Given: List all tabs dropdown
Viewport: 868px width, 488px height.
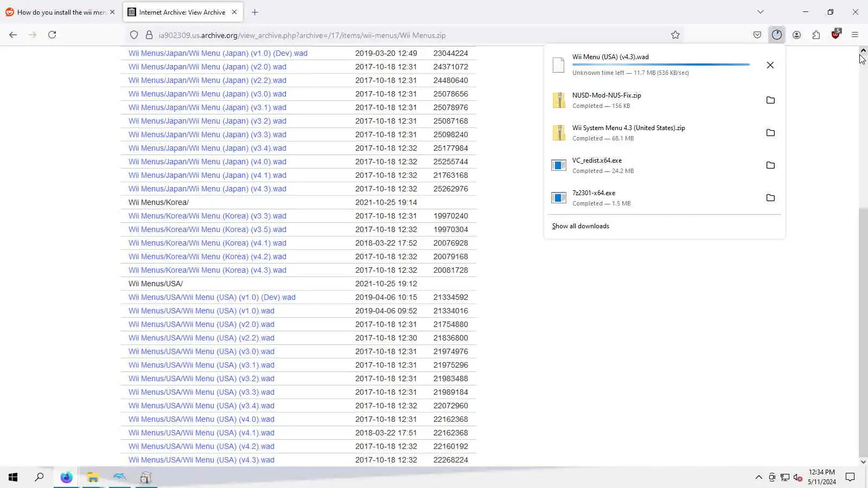Looking at the screenshot, I should click(761, 12).
